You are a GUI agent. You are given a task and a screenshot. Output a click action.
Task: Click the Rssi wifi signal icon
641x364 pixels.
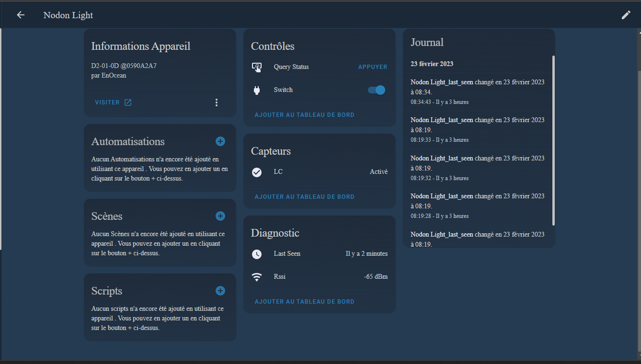coord(257,277)
